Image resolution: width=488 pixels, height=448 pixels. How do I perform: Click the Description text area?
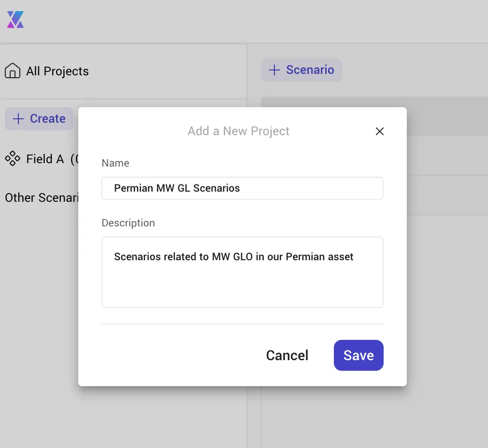pos(243,272)
